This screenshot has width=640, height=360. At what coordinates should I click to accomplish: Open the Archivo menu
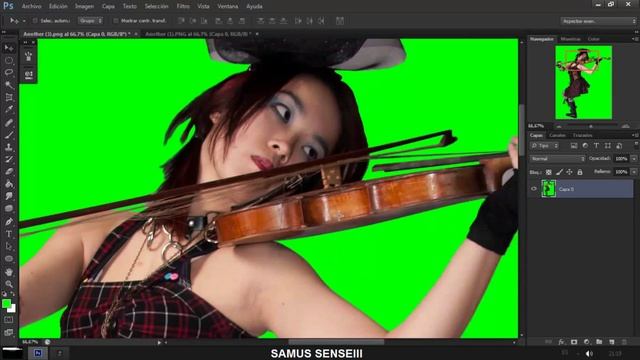point(31,7)
